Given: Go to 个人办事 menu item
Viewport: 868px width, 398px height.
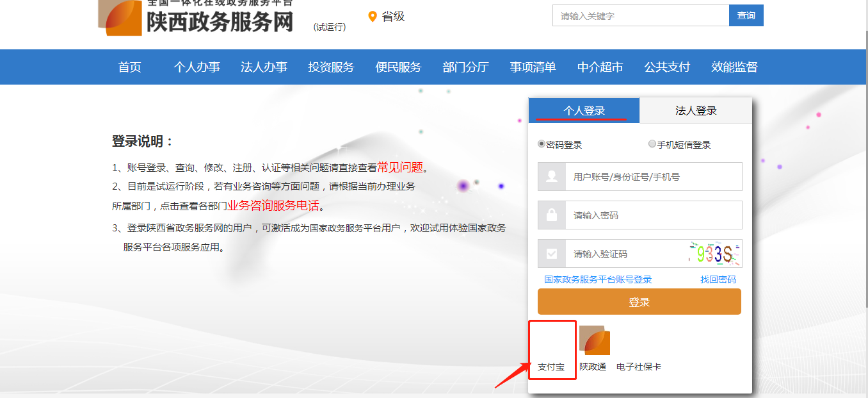Looking at the screenshot, I should (197, 67).
